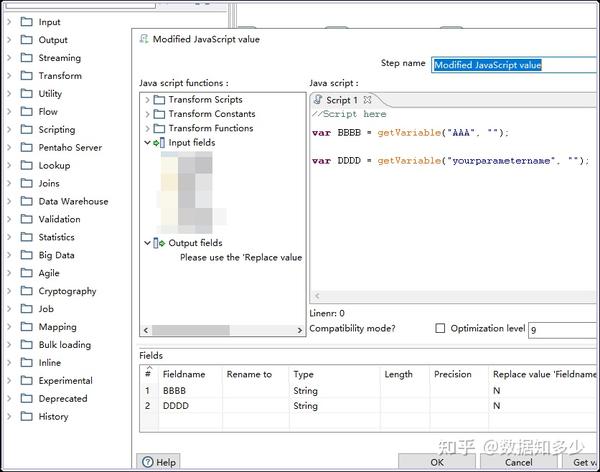Click the Input fields arrow icon
Screen dimensions: 600x472
159,143
